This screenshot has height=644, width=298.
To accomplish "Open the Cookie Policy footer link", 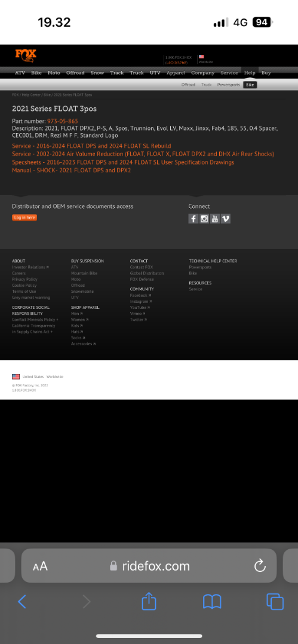I will point(24,286).
